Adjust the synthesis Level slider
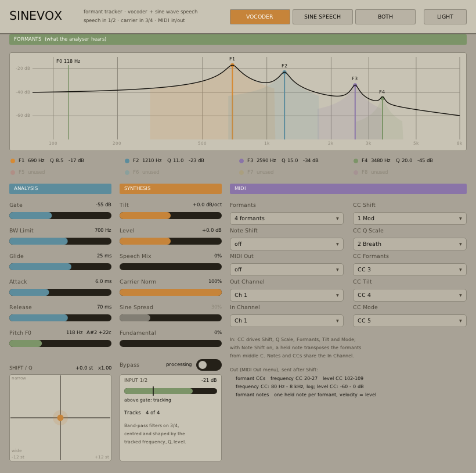Viewport: 476px width, 473px height. coord(171,241)
